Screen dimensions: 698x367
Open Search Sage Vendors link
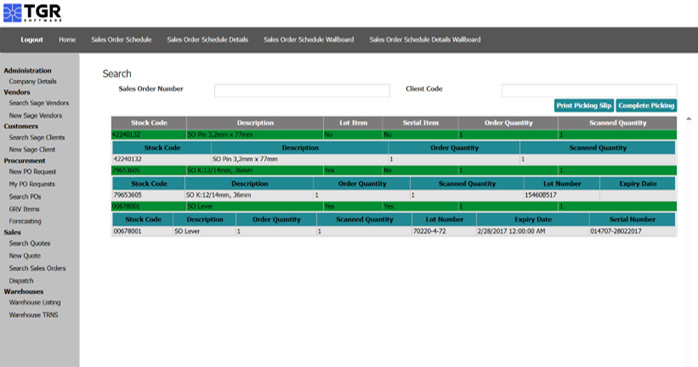tap(39, 103)
